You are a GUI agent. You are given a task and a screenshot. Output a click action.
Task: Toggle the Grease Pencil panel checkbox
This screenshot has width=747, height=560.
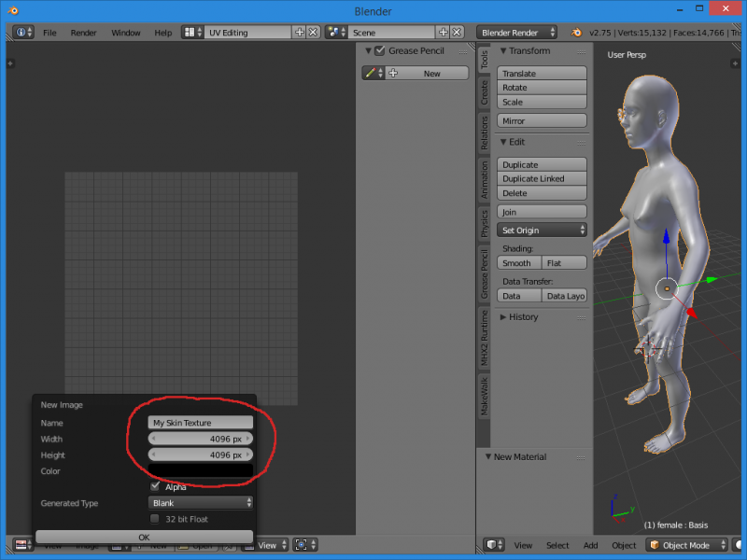click(x=380, y=50)
